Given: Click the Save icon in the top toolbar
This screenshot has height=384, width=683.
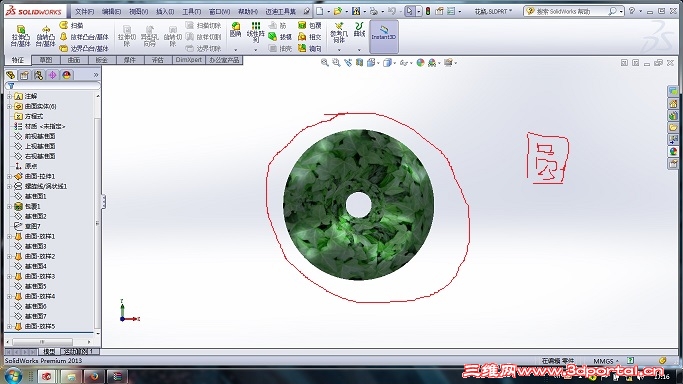Looking at the screenshot, I should [x=356, y=11].
